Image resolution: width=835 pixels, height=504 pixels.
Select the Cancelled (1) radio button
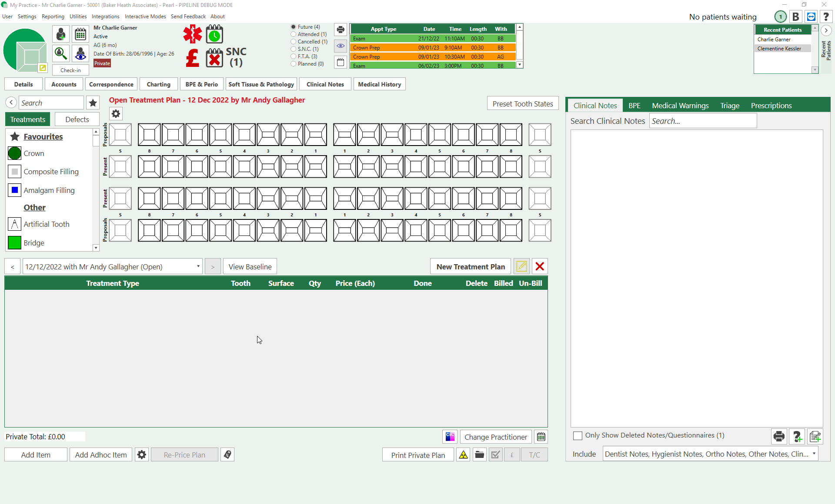coord(294,42)
